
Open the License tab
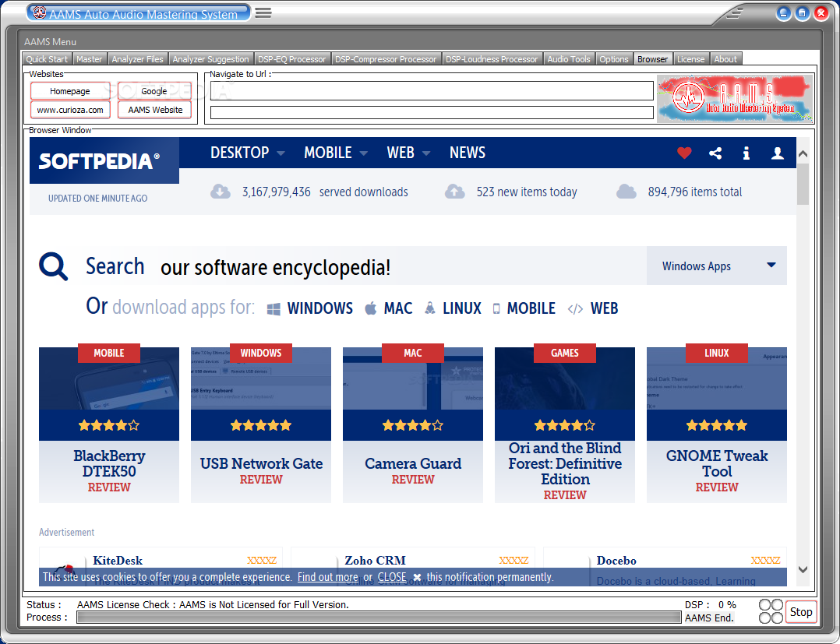point(690,59)
